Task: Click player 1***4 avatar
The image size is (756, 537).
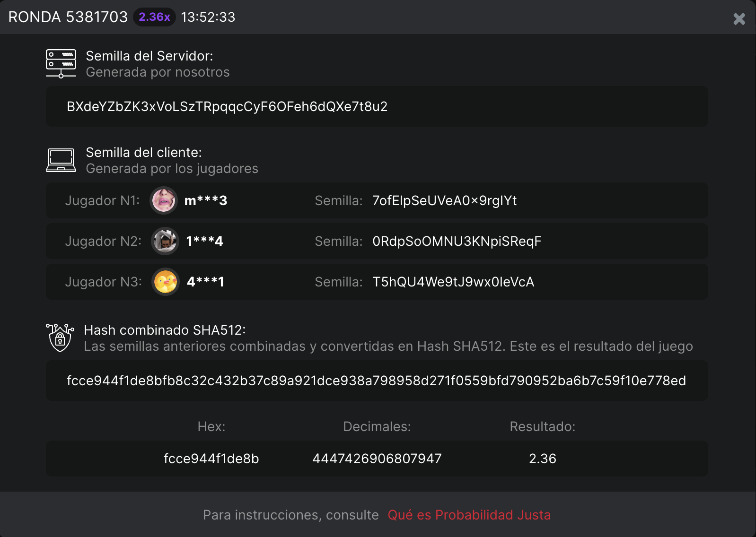Action: point(165,241)
